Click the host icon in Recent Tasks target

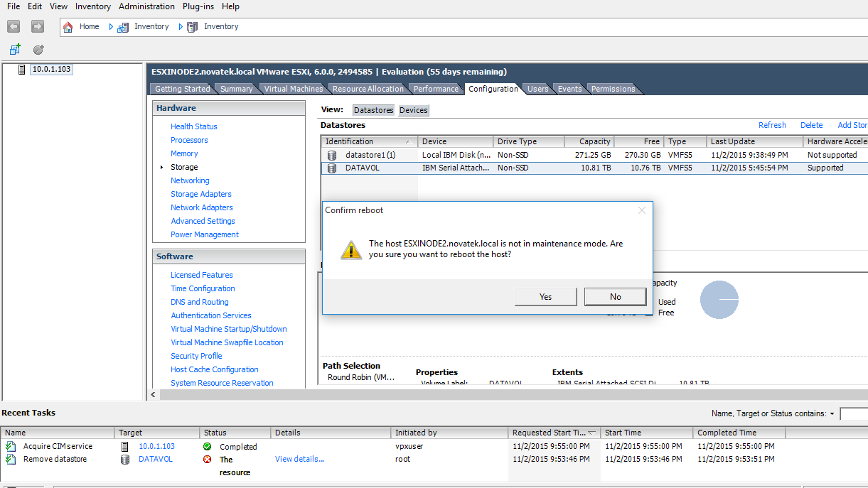pos(125,446)
